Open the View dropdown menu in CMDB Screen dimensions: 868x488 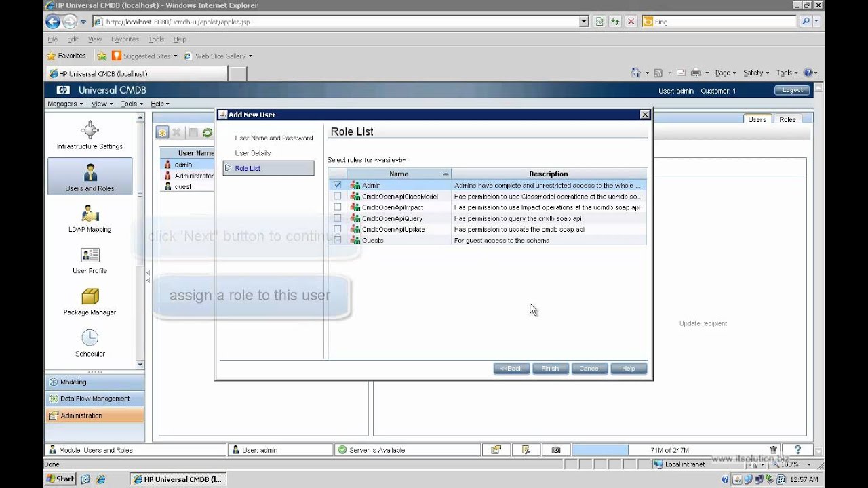[x=102, y=104]
